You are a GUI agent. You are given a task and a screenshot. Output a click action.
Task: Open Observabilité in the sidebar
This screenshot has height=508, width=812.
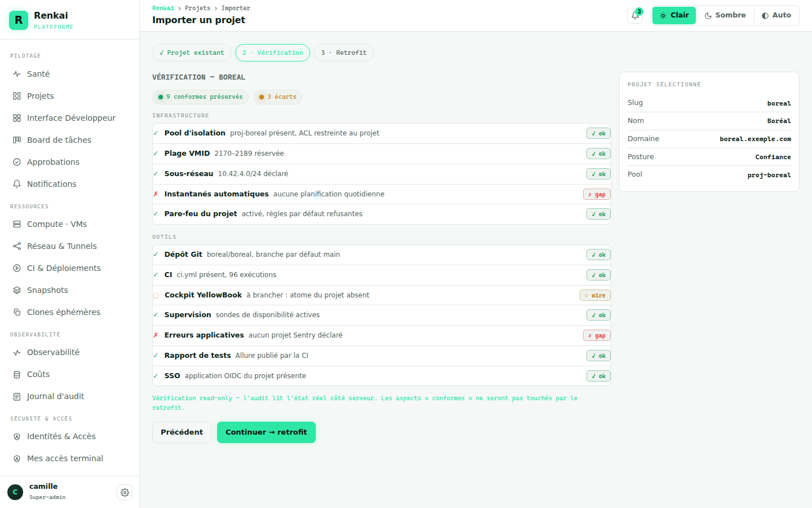(x=70, y=352)
